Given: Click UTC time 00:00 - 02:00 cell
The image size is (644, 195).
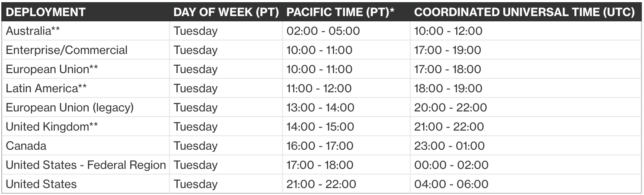Looking at the screenshot, I should point(451,165).
